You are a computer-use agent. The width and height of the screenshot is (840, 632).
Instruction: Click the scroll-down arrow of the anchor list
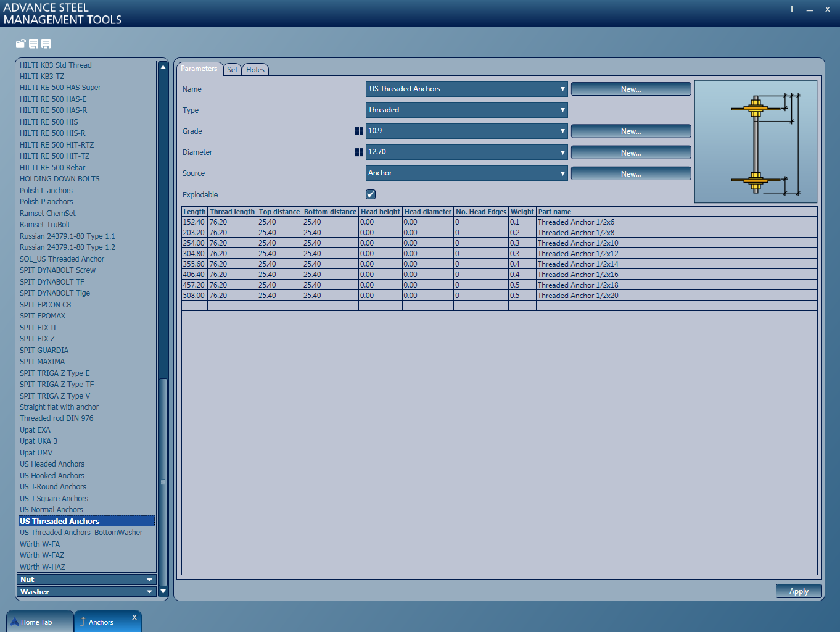pyautogui.click(x=163, y=591)
